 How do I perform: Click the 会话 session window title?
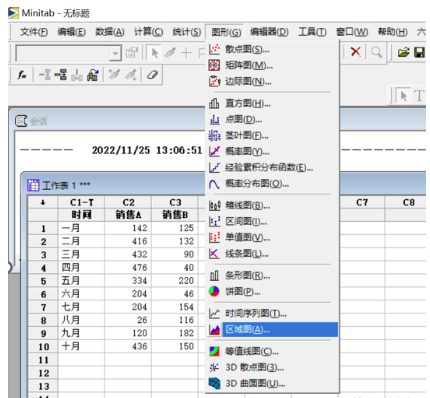(38, 121)
